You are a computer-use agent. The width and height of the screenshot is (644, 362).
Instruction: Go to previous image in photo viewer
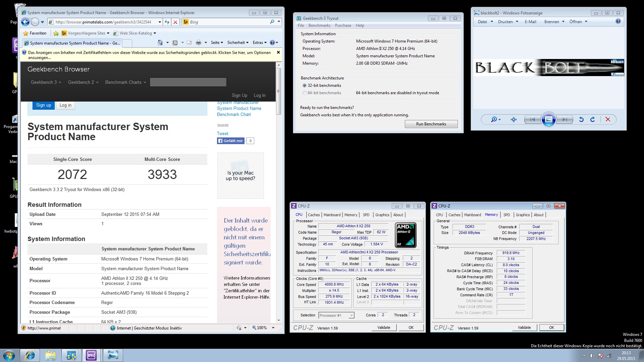point(532,120)
